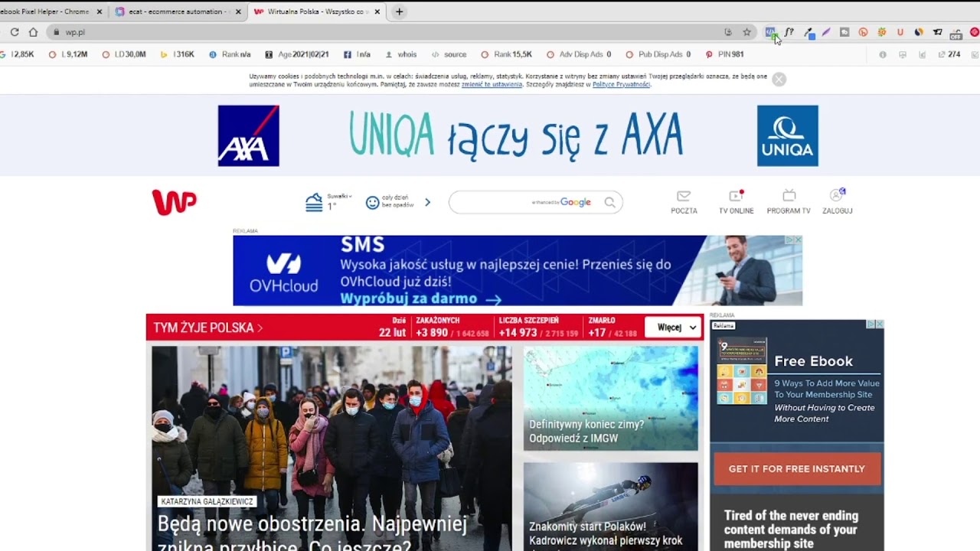Switch to the ecat ecommerce automation tab
The image size is (980, 551).
click(x=177, y=11)
